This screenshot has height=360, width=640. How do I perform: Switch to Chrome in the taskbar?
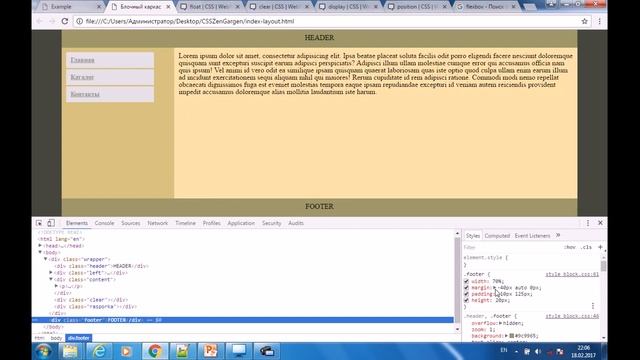tap(155, 351)
